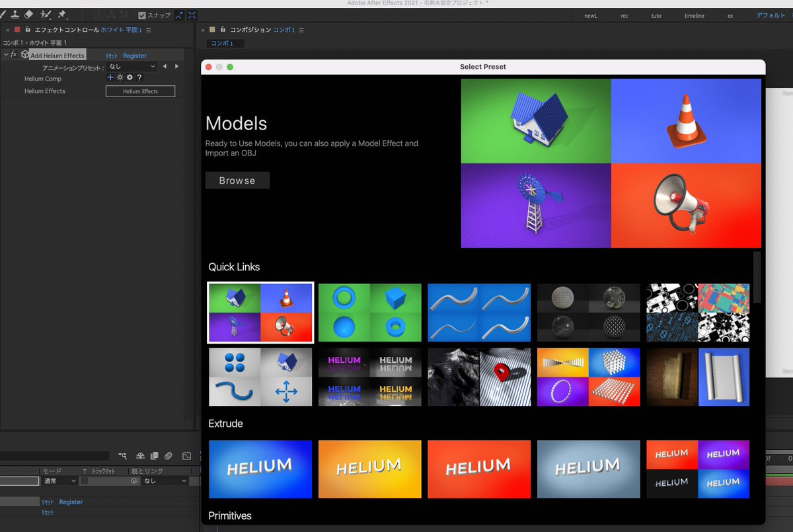This screenshot has width=793, height=532.
Task: Switch to the デフォルト workspace
Action: (771, 15)
